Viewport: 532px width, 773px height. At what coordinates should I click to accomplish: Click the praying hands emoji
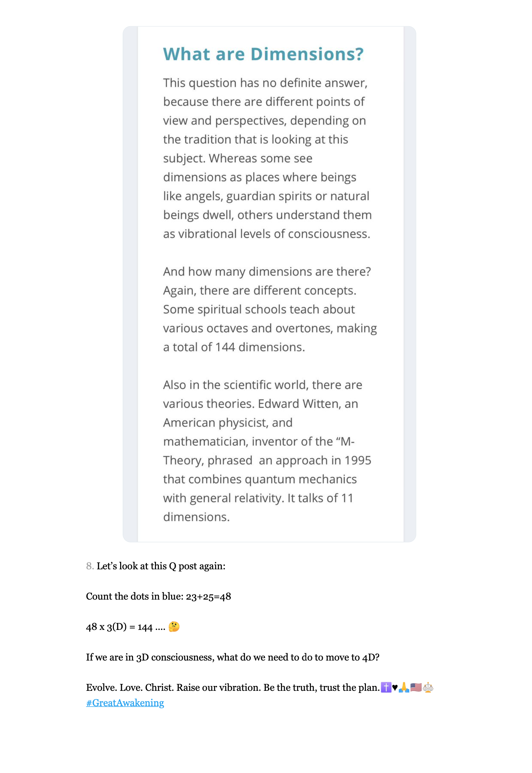404,687
